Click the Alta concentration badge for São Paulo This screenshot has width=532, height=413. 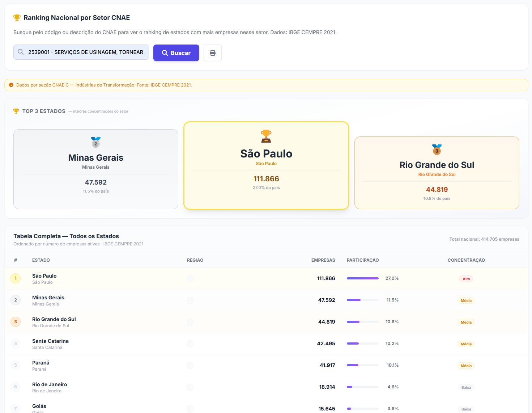[x=466, y=279]
